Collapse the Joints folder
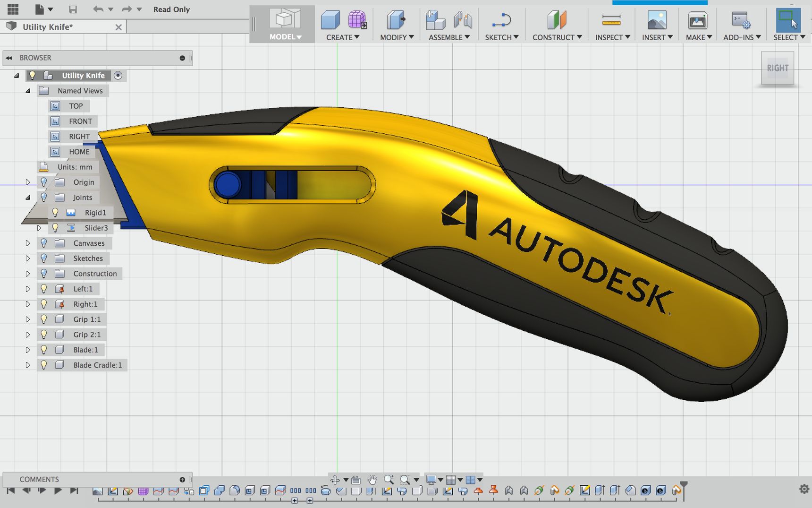Image resolution: width=812 pixels, height=508 pixels. (x=28, y=198)
